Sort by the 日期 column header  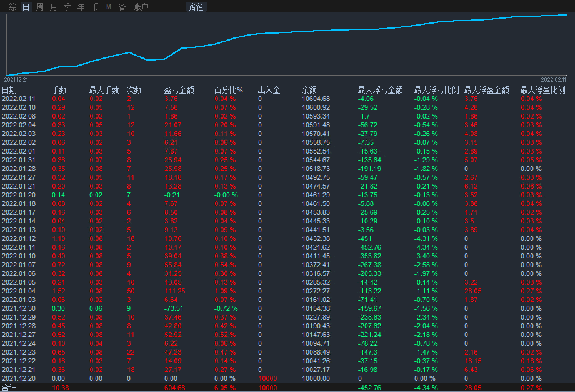click(9, 90)
